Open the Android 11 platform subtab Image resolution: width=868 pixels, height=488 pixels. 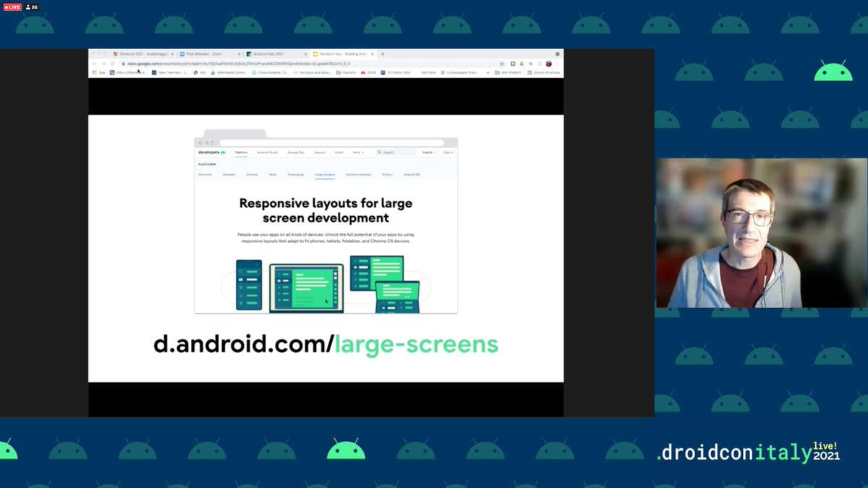coord(412,175)
